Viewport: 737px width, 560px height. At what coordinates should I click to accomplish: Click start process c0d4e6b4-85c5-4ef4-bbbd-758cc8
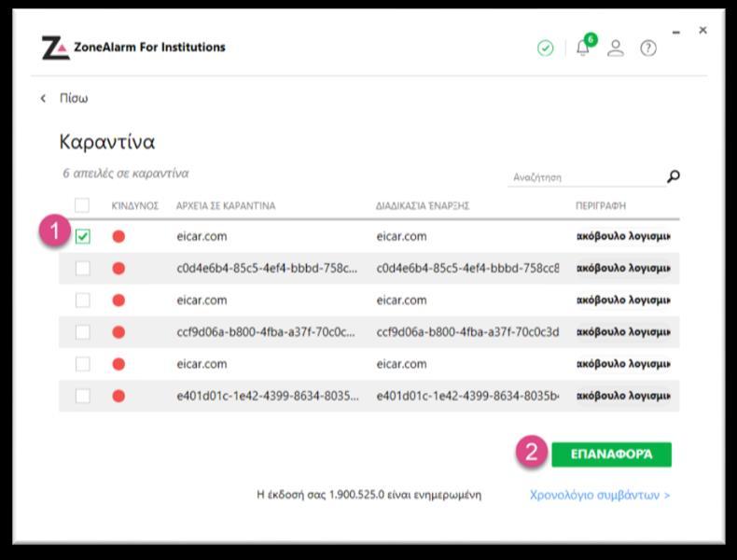(x=467, y=268)
